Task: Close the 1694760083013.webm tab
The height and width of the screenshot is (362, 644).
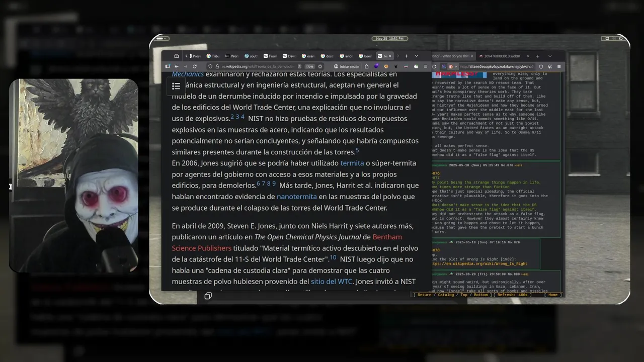Action: [528, 56]
